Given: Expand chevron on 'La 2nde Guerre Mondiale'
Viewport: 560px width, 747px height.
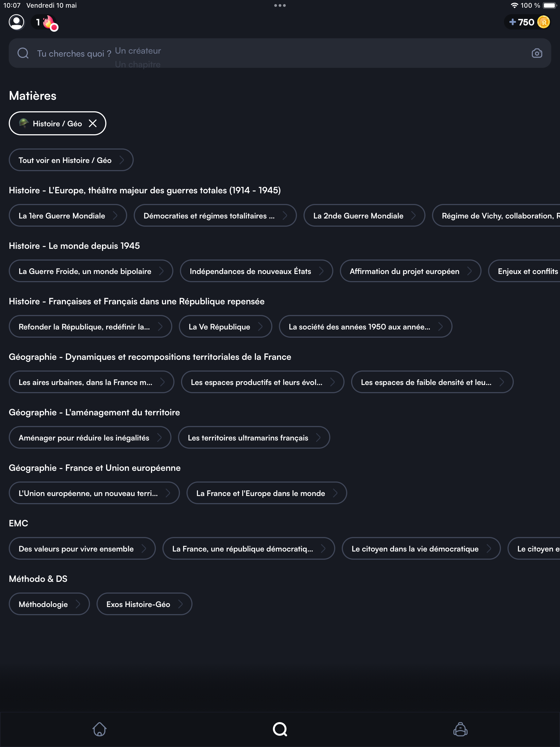Looking at the screenshot, I should (x=413, y=216).
